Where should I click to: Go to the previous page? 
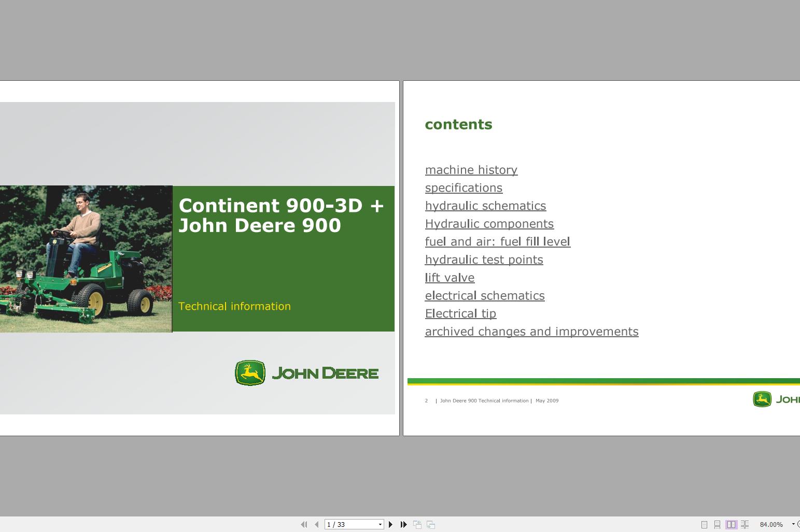pyautogui.click(x=316, y=524)
